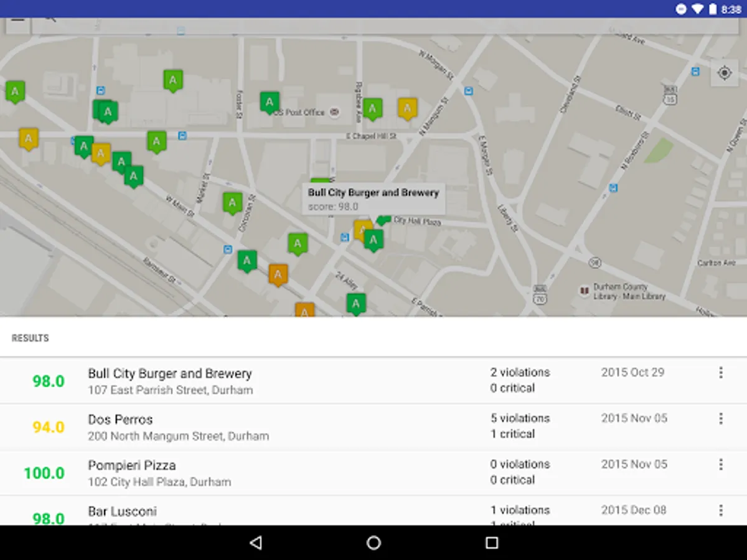Tap Android back navigation button
This screenshot has height=560, width=747.
[255, 543]
